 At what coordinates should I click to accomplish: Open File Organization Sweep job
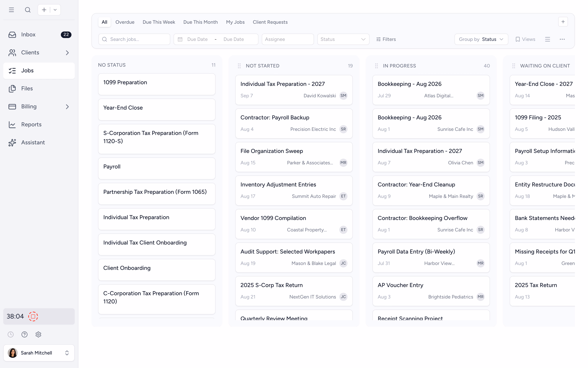tap(294, 157)
